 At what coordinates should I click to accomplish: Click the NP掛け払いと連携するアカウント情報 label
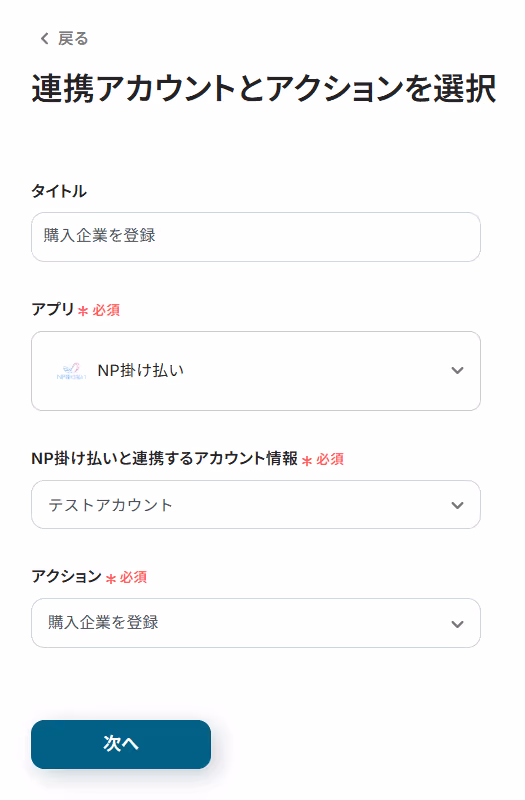click(164, 458)
